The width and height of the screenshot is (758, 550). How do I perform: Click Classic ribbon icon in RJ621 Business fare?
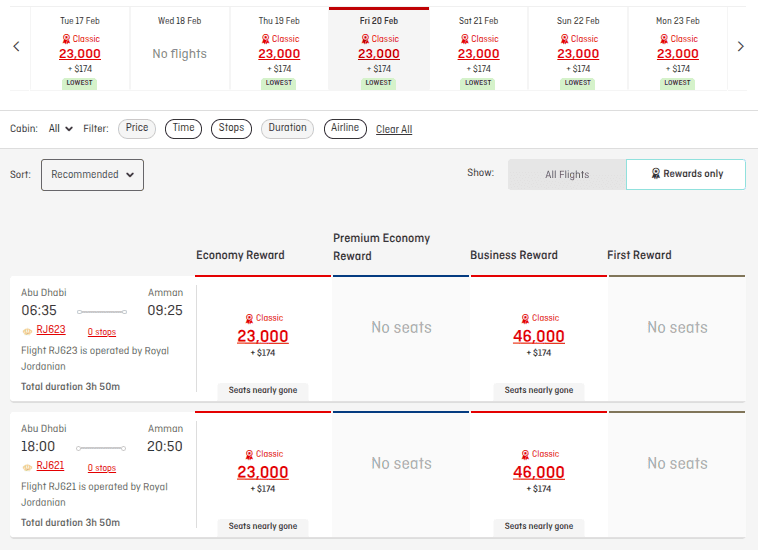pos(525,455)
